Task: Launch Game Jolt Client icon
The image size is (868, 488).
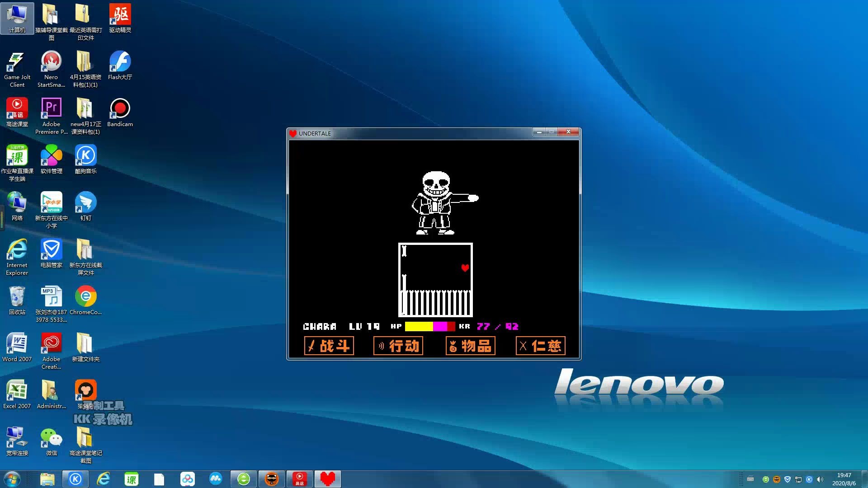Action: pos(17,62)
